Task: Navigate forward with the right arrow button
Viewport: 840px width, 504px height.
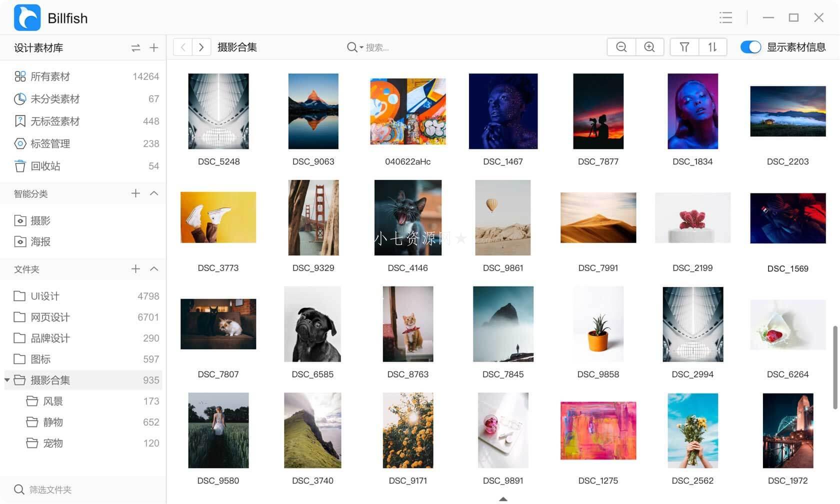Action: click(200, 46)
